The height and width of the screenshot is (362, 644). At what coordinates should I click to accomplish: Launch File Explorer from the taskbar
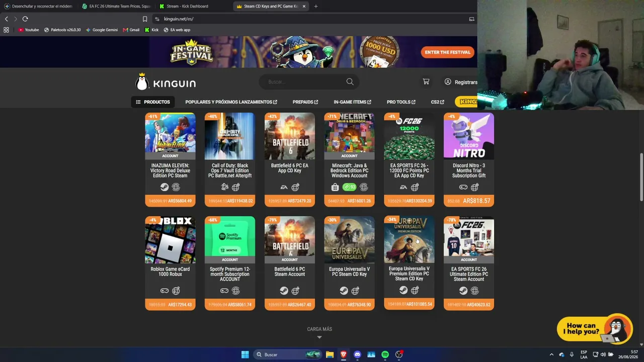click(x=330, y=354)
